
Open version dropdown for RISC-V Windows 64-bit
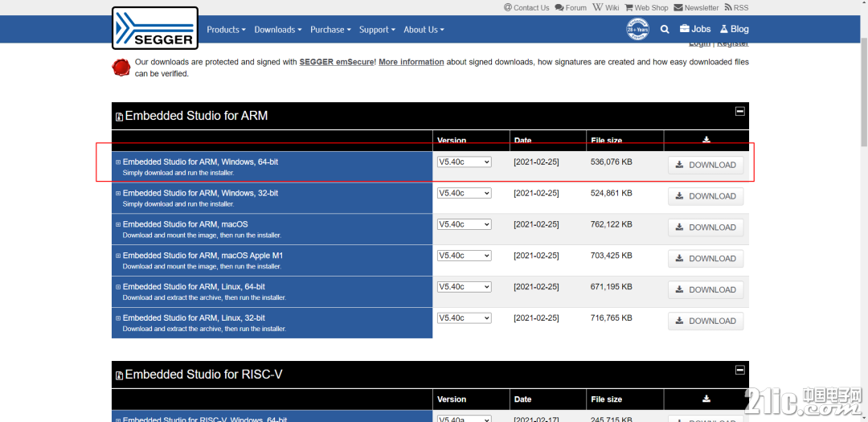click(x=464, y=419)
